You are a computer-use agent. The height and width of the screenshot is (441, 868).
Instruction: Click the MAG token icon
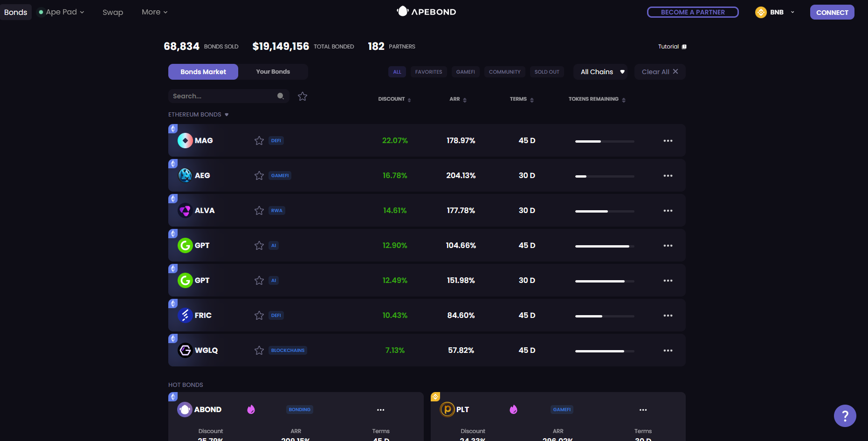(x=185, y=140)
